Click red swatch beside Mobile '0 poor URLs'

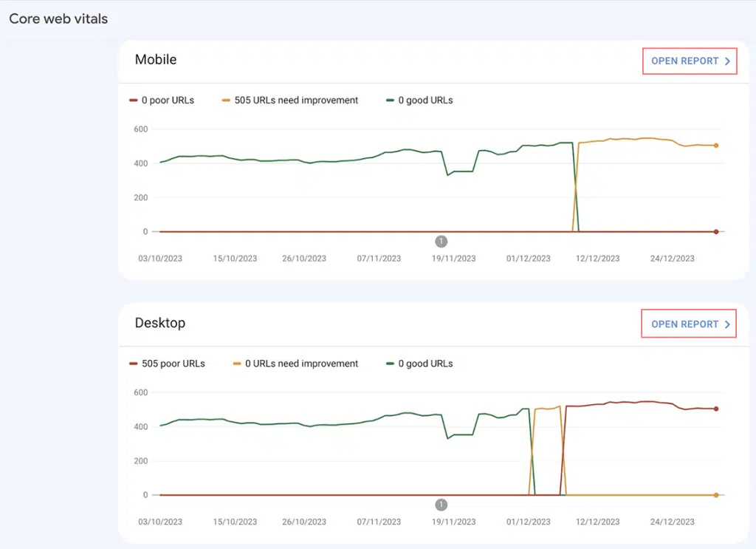[134, 100]
